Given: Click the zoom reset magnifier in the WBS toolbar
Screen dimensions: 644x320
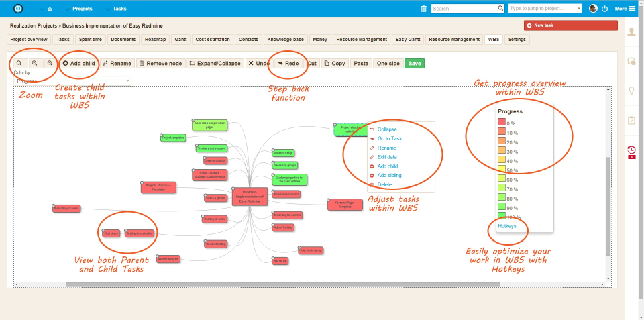Looking at the screenshot, I should click(x=19, y=63).
